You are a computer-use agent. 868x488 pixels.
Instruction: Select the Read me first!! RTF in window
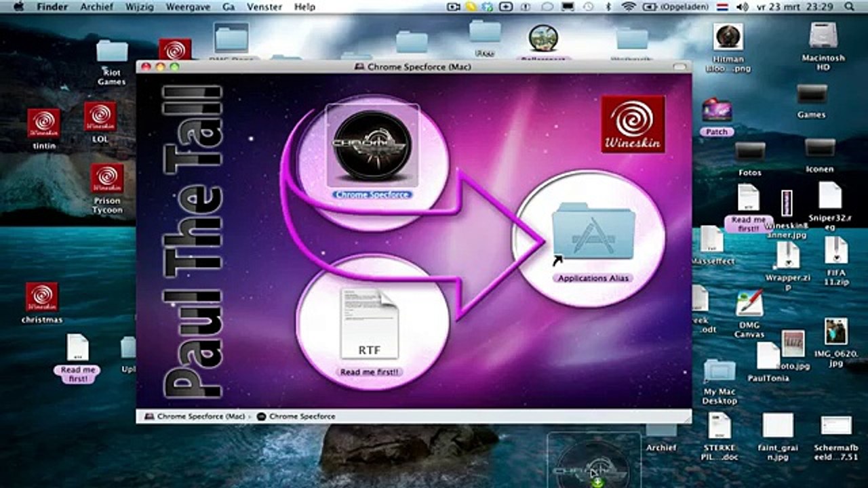click(x=370, y=324)
